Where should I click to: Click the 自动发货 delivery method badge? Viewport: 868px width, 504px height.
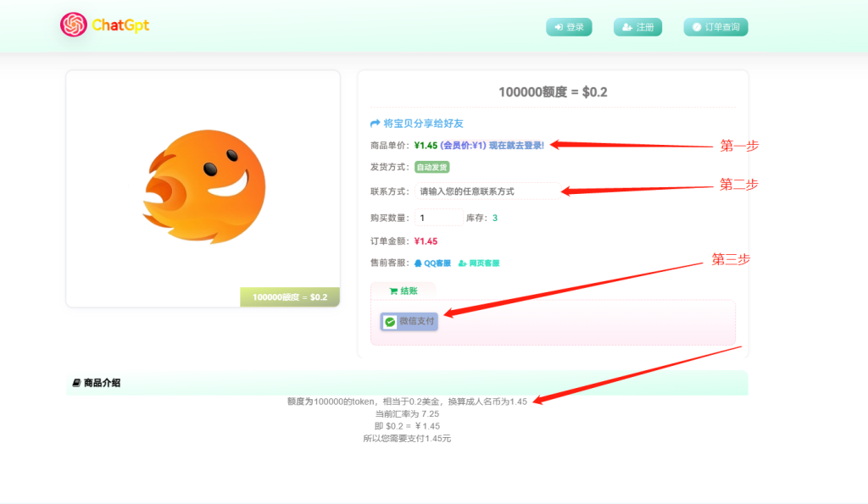(431, 165)
